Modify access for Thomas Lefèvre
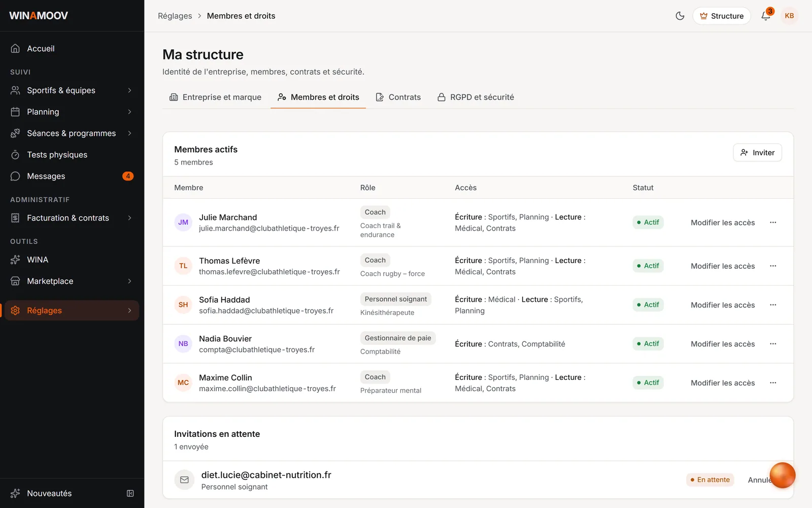The width and height of the screenshot is (812, 508). pos(723,266)
